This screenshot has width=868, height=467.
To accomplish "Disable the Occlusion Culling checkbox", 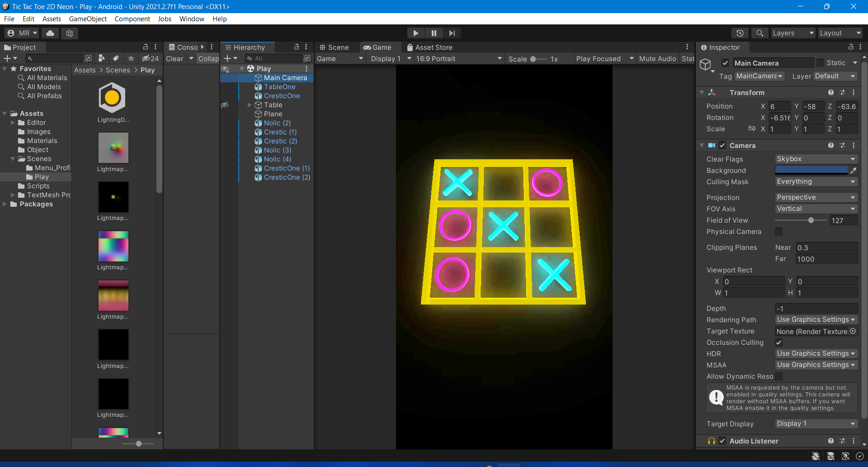I will [x=778, y=343].
